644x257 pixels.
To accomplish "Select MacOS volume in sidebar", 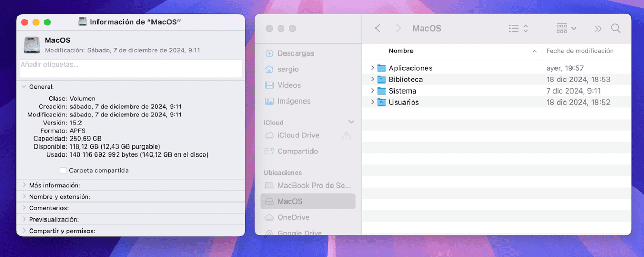I will coord(308,201).
